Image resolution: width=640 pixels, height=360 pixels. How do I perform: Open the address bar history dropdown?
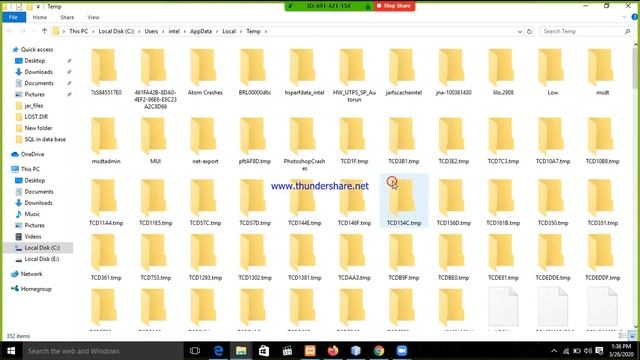coord(520,31)
